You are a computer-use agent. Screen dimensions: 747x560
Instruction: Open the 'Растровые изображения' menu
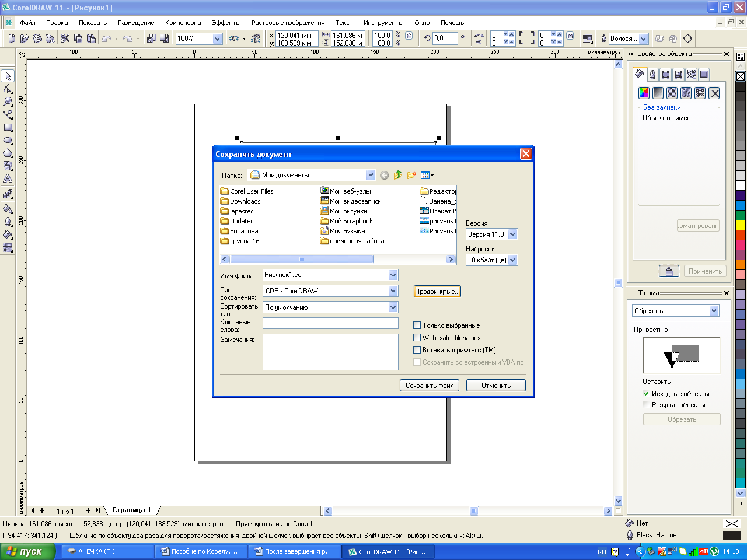tap(288, 23)
